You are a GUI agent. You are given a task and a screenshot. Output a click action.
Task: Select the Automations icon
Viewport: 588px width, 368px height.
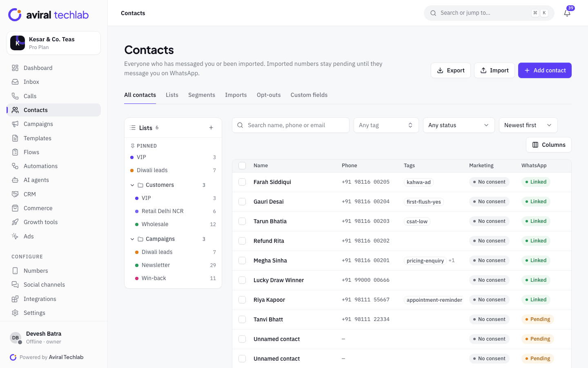pyautogui.click(x=15, y=166)
